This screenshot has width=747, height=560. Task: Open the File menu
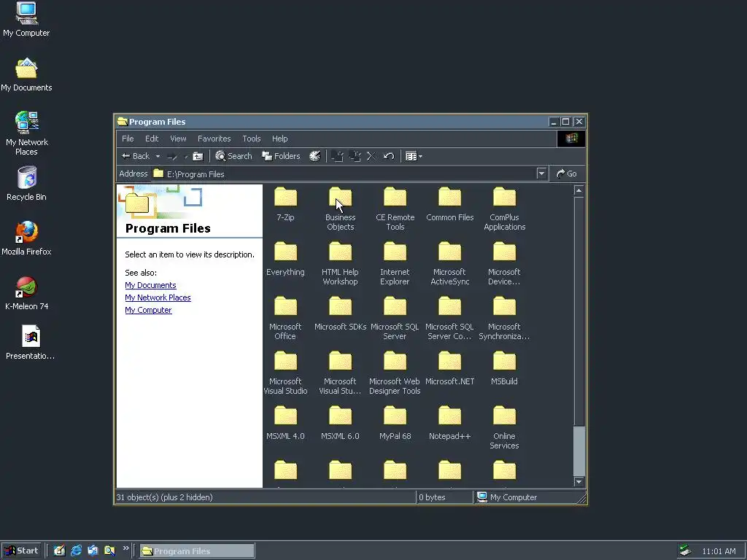[128, 139]
